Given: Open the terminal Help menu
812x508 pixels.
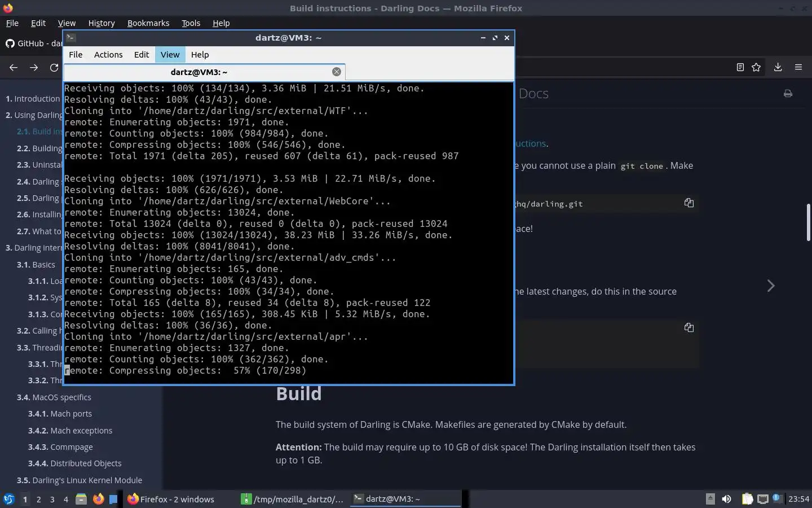Looking at the screenshot, I should tap(200, 55).
